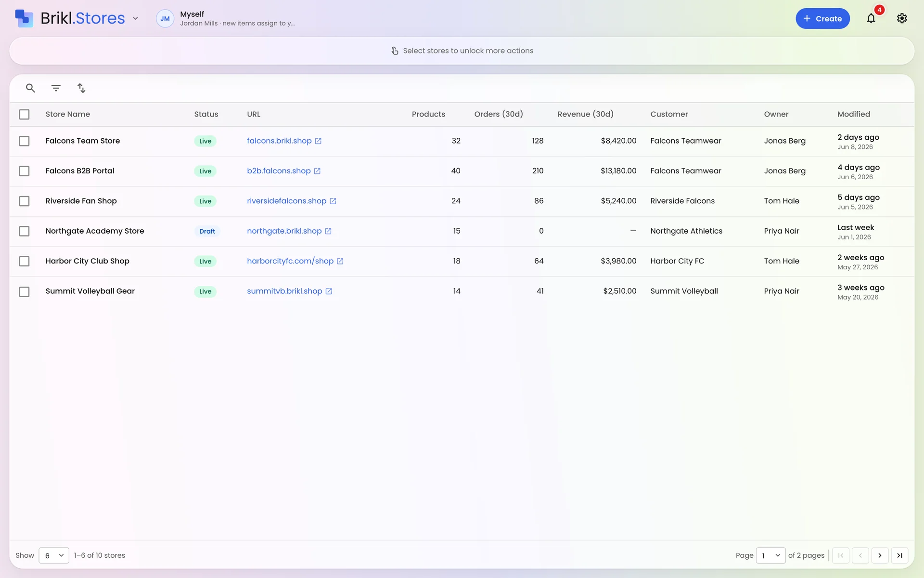The image size is (924, 578).
Task: Open the filter icon in table toolbar
Action: [56, 88]
